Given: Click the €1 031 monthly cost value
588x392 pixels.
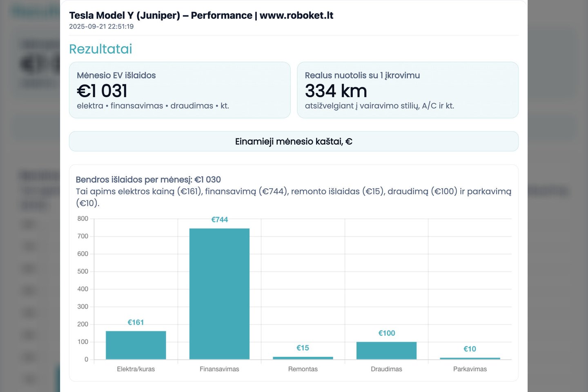Looking at the screenshot, I should [x=102, y=91].
